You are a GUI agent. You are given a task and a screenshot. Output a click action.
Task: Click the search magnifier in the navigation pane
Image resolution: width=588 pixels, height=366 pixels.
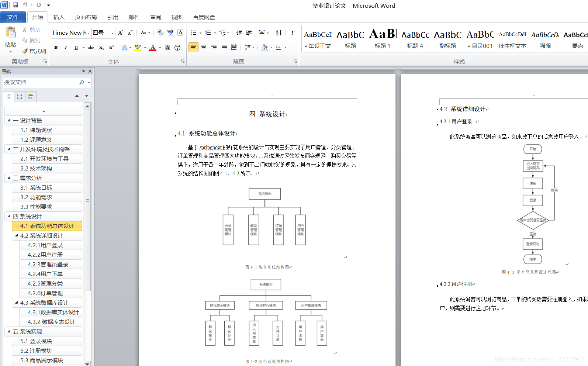pos(82,82)
